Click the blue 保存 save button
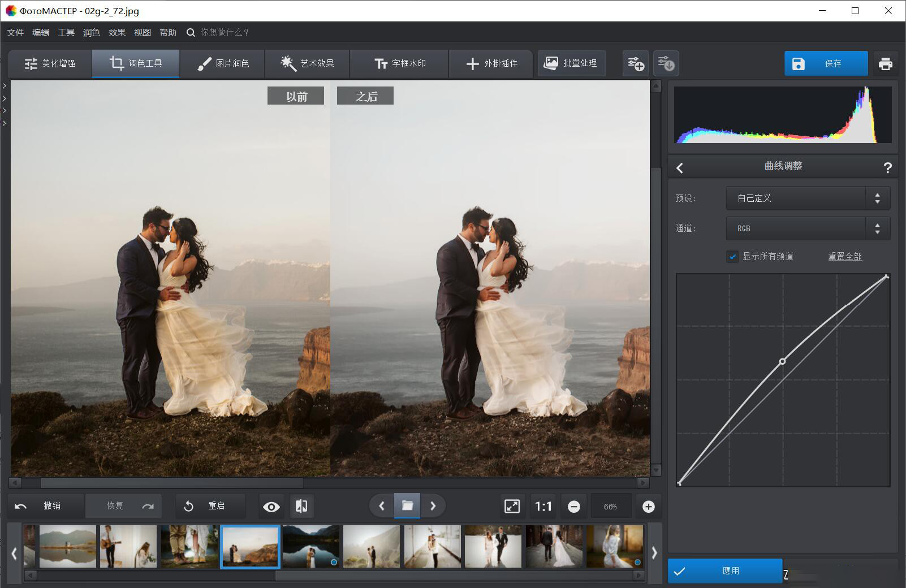The height and width of the screenshot is (588, 906). click(826, 63)
